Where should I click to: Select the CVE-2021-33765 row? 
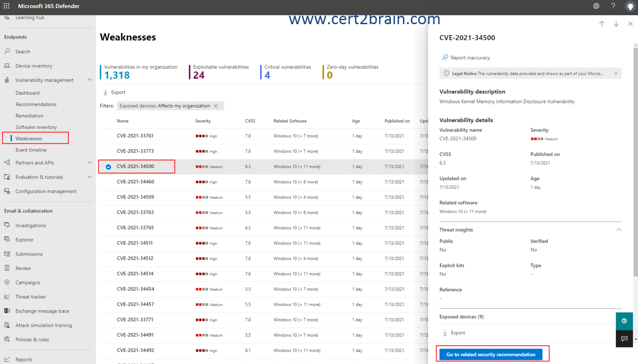pyautogui.click(x=264, y=228)
